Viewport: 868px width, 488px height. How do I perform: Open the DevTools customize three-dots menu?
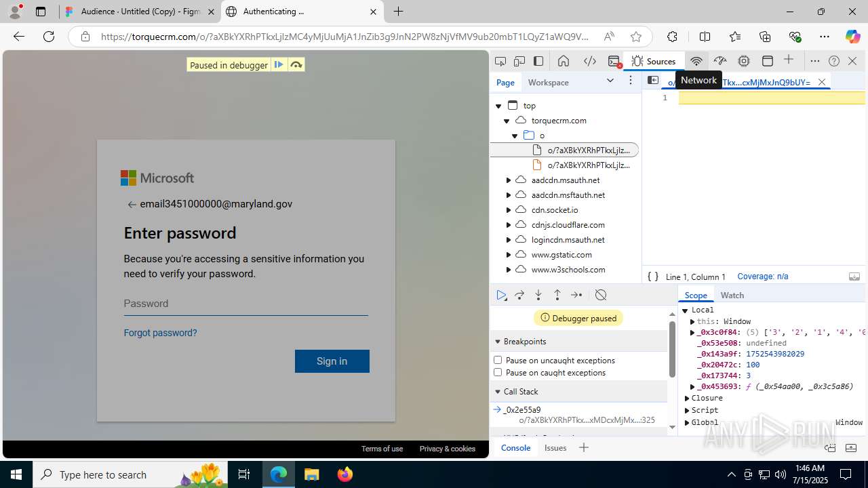click(x=815, y=61)
